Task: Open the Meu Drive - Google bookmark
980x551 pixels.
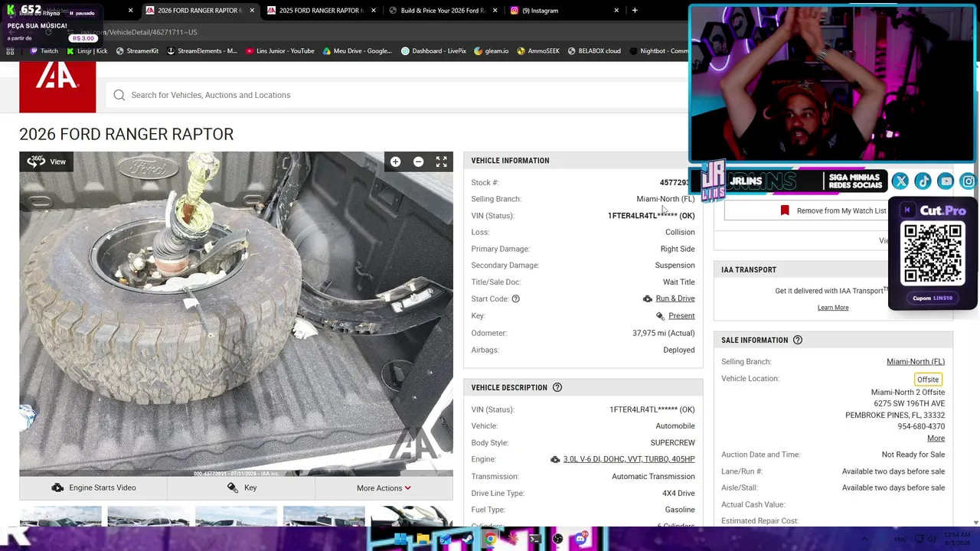Action: (357, 51)
